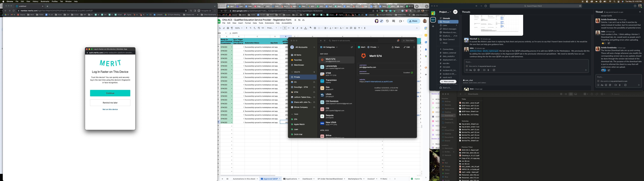The width and height of the screenshot is (644, 181).
Task: Click the redo arrow in Sheets toolbar
Action: click(x=224, y=28)
